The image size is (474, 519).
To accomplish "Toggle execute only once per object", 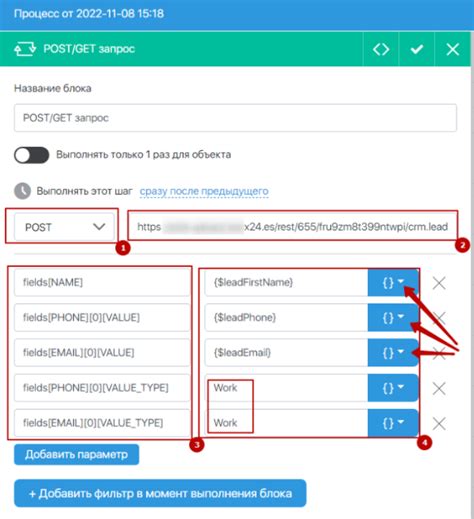I will tap(32, 155).
